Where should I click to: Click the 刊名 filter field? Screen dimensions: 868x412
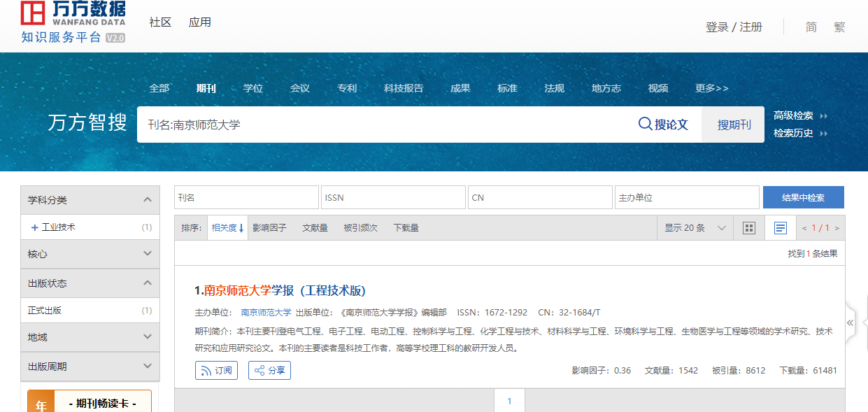point(246,197)
